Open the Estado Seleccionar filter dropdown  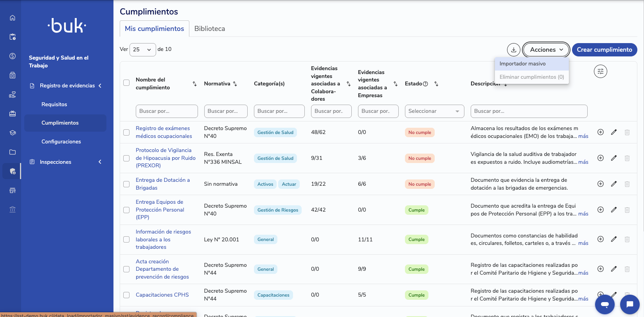(434, 111)
